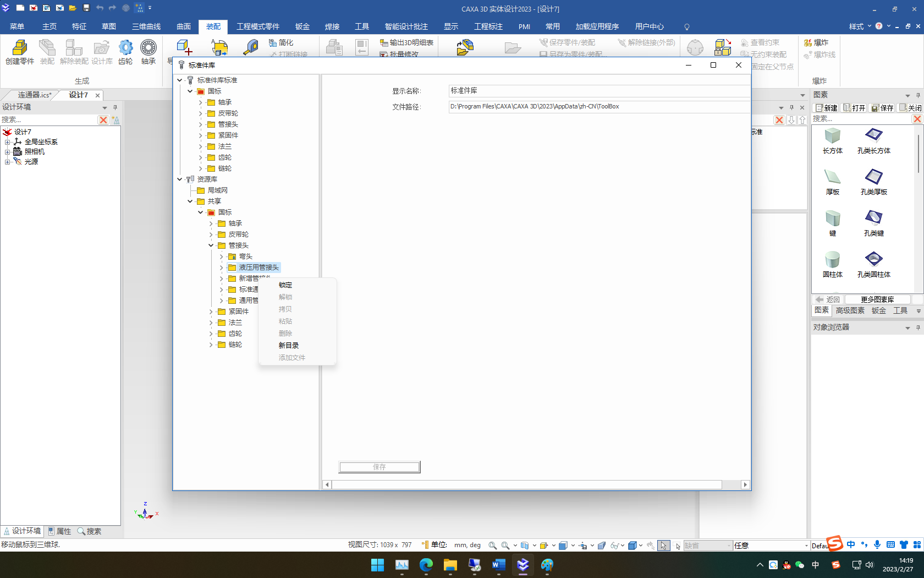Switch to the 高级图素 catalog tab

point(850,310)
